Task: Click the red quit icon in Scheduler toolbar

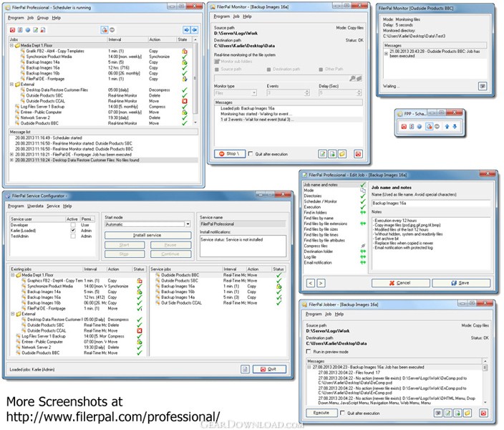Action: pyautogui.click(x=12, y=30)
